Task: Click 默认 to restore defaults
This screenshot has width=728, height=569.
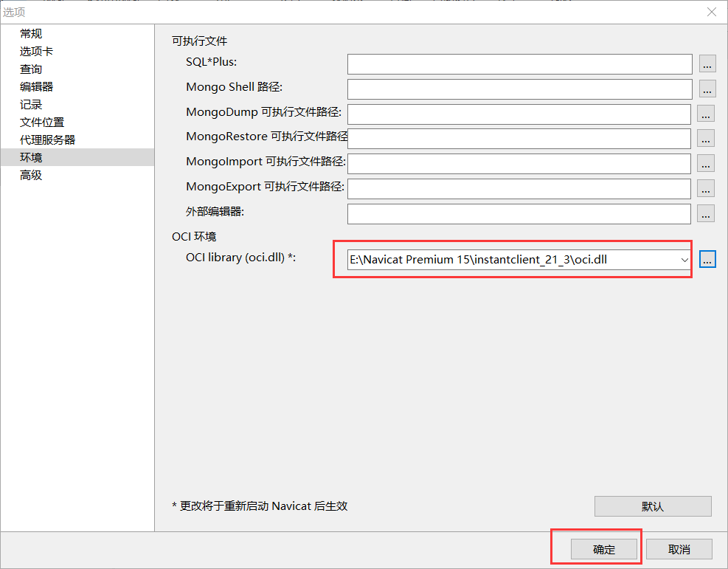Action: (652, 506)
